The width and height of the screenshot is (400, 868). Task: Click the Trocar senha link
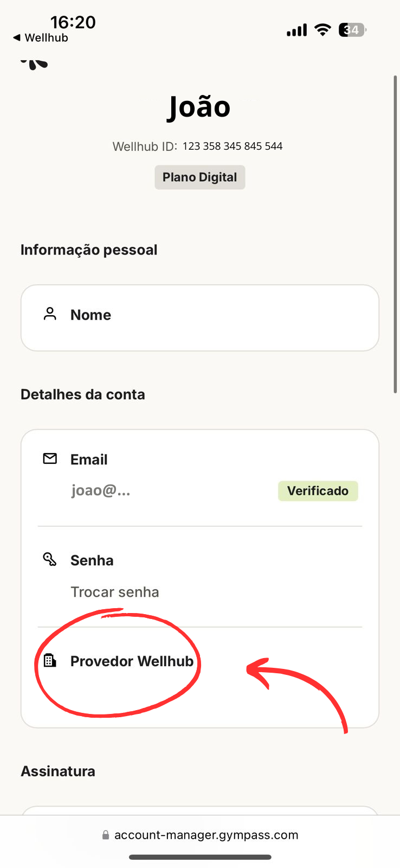coord(115,592)
